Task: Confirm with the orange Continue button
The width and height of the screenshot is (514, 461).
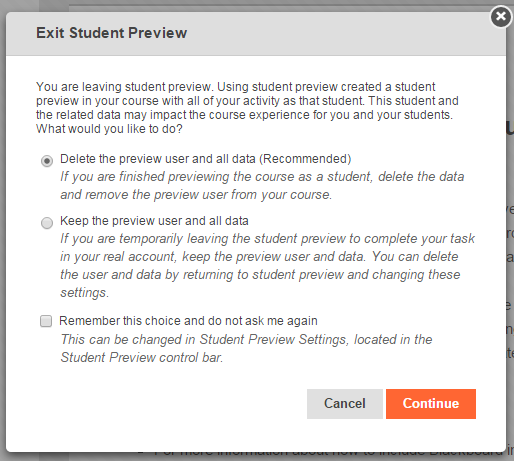Action: coord(431,404)
